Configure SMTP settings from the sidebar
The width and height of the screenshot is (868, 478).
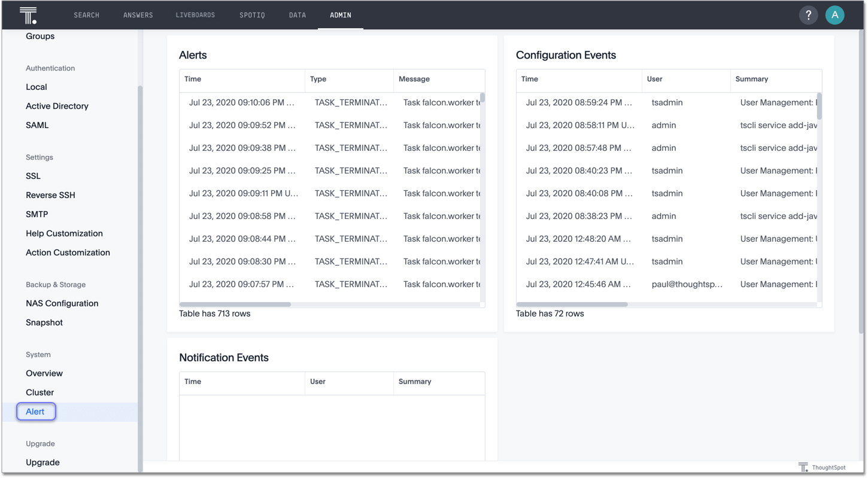tap(37, 214)
